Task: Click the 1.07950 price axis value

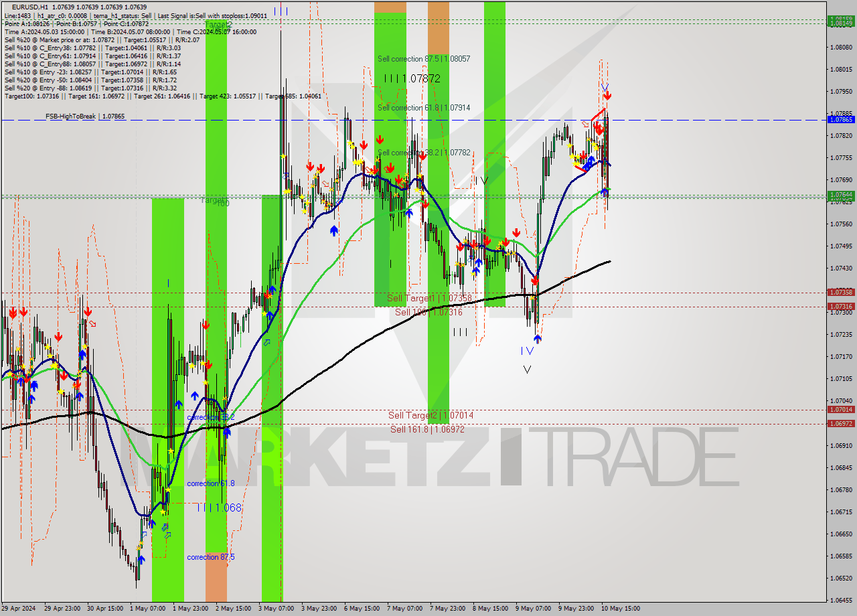Action: 841,91
